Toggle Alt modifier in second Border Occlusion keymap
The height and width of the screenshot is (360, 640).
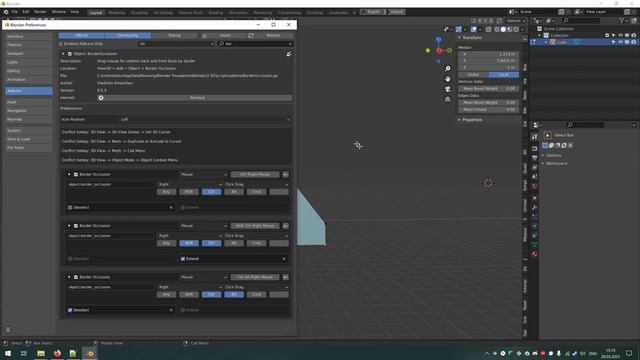[x=234, y=243]
